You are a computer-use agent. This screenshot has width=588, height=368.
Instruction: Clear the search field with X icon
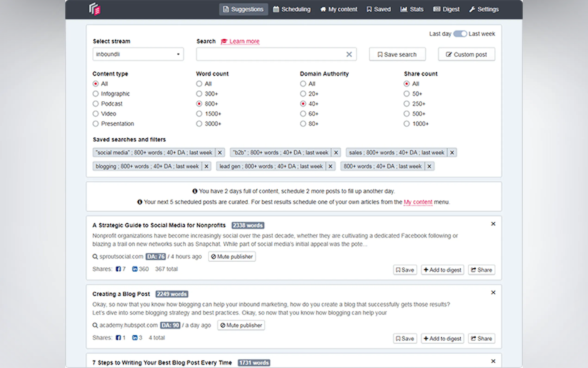[349, 54]
